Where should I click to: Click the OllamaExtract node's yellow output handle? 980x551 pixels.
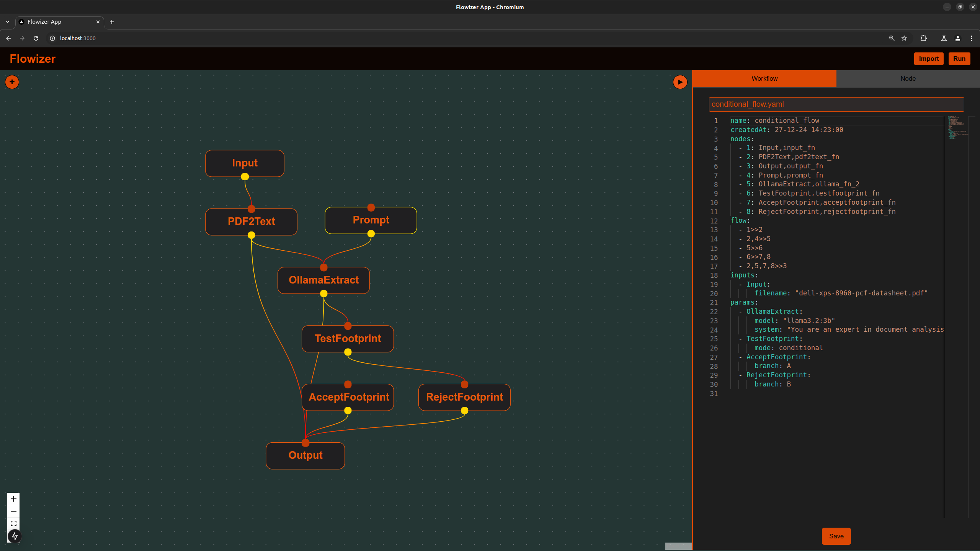(x=323, y=293)
